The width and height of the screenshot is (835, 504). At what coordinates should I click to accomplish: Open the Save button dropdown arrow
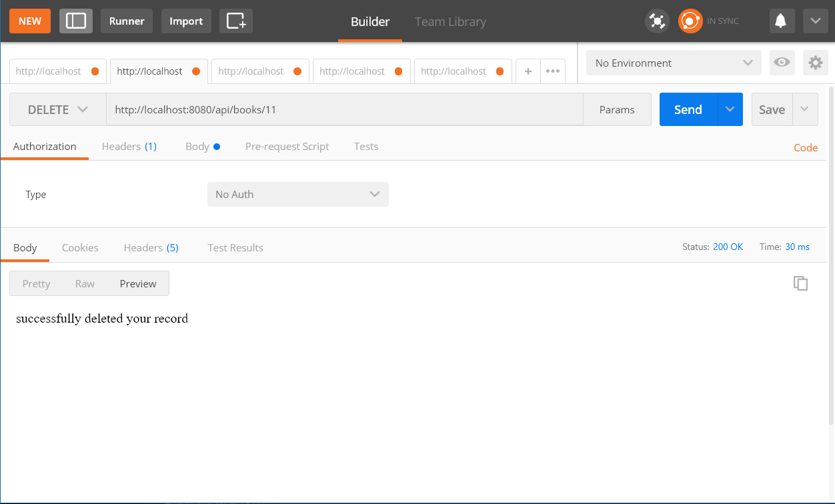click(805, 110)
